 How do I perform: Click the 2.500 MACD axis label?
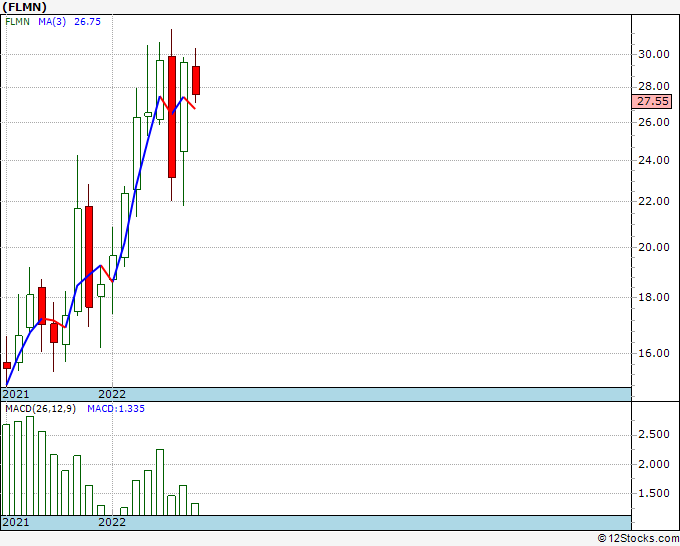coord(654,435)
